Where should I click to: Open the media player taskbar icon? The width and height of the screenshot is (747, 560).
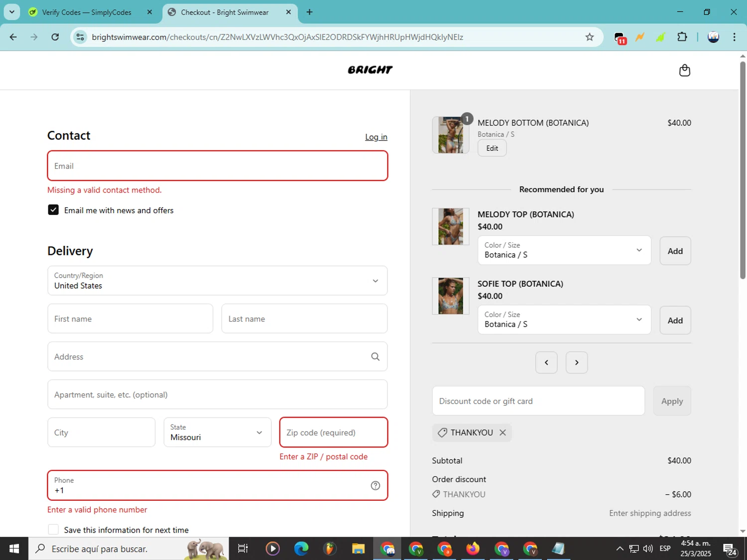[272, 549]
